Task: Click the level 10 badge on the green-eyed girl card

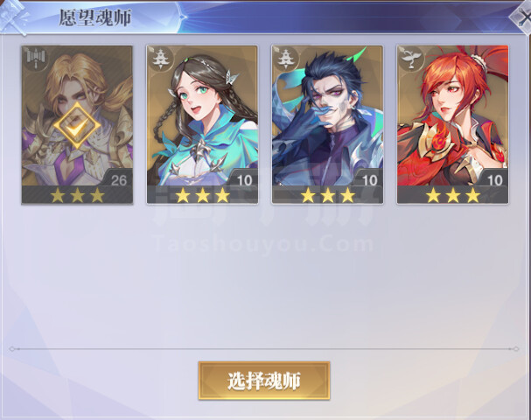Action: coord(244,179)
